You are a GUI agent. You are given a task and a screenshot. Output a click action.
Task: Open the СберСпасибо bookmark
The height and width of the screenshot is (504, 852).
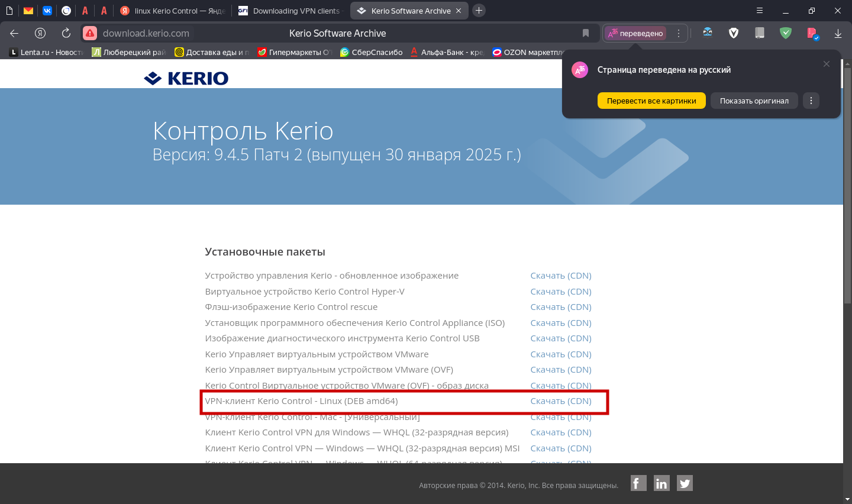pyautogui.click(x=371, y=52)
